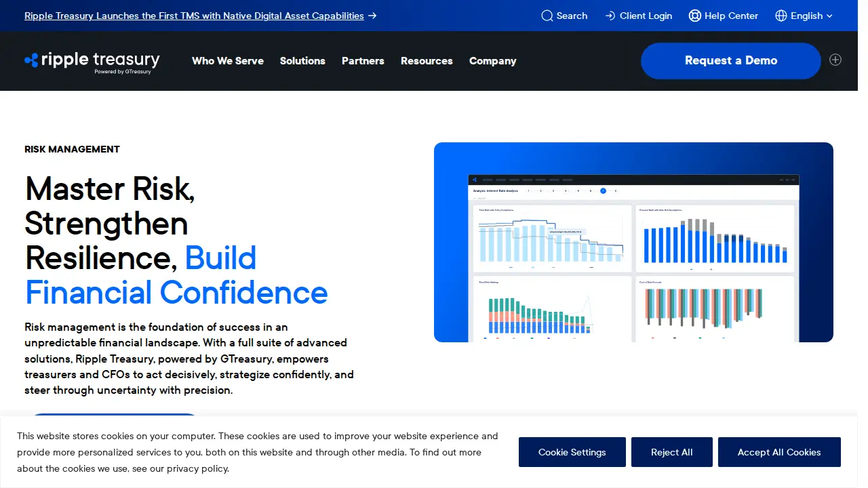The image size is (868, 488).
Task: Click the Ripple Treasury logo
Action: coord(92,62)
